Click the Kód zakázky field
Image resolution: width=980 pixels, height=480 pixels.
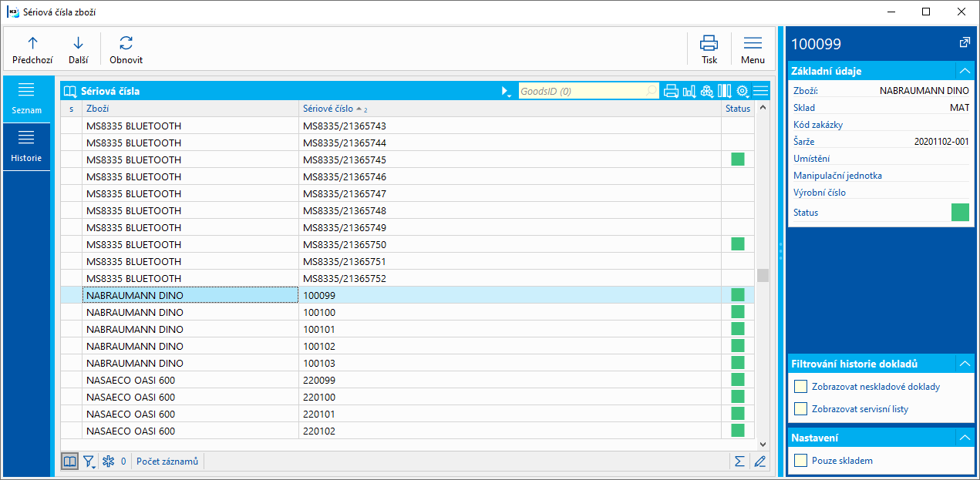click(x=881, y=125)
